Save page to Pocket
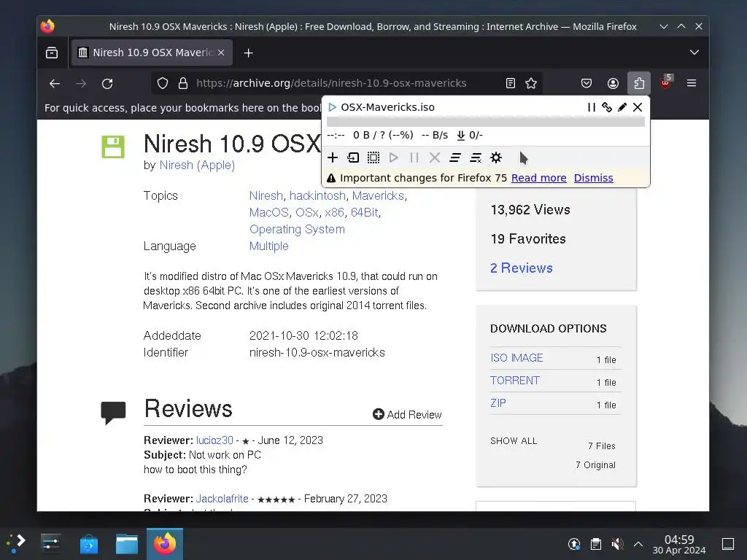The height and width of the screenshot is (560, 747). coord(587,83)
